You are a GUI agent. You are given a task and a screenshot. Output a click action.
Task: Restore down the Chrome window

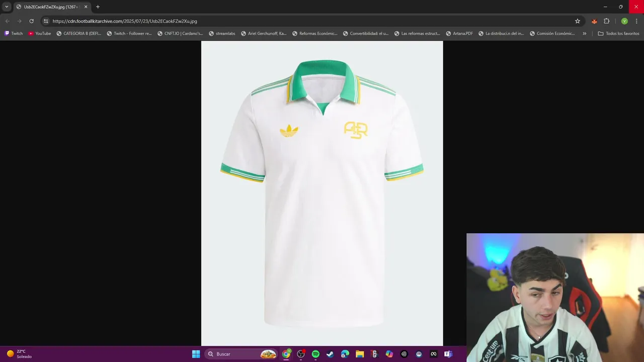coord(621,7)
